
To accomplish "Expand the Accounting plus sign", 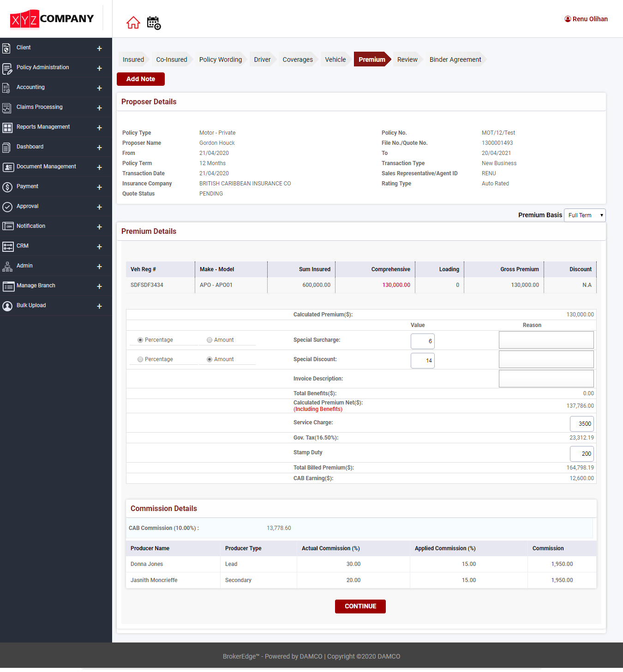I will coord(99,88).
